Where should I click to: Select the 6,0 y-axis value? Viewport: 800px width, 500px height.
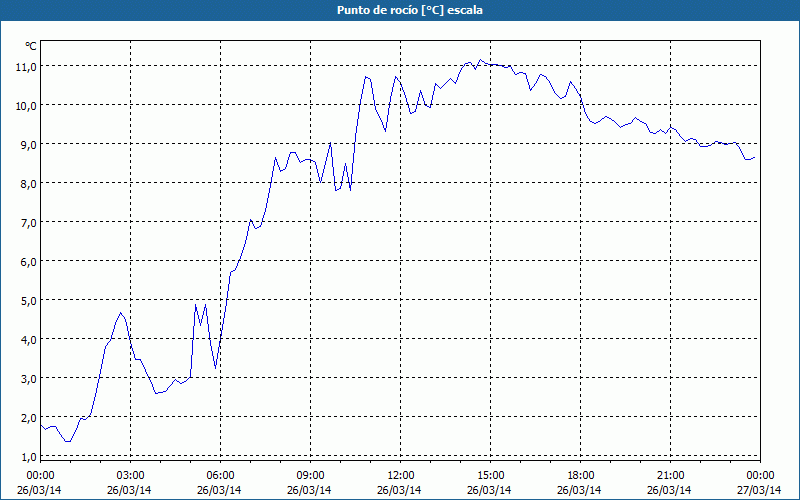coord(28,262)
